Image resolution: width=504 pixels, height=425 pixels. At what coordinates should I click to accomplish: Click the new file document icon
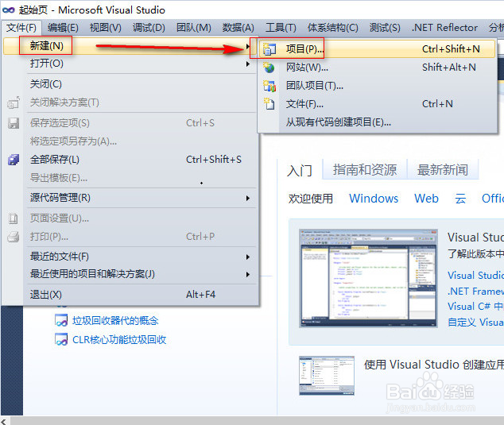point(269,104)
